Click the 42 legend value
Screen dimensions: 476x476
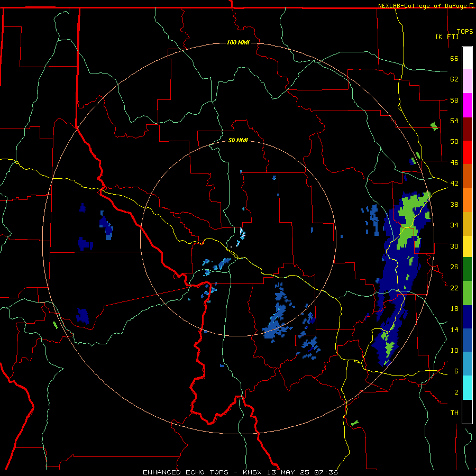454,183
